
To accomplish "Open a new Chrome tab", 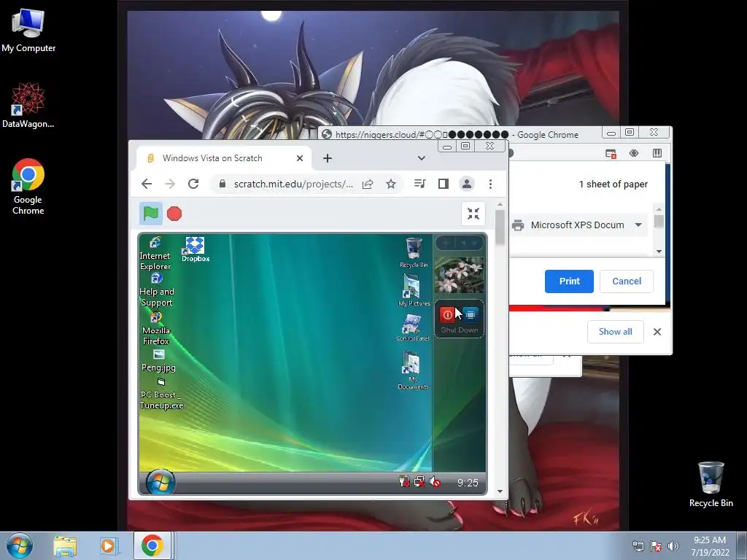I will click(x=328, y=158).
